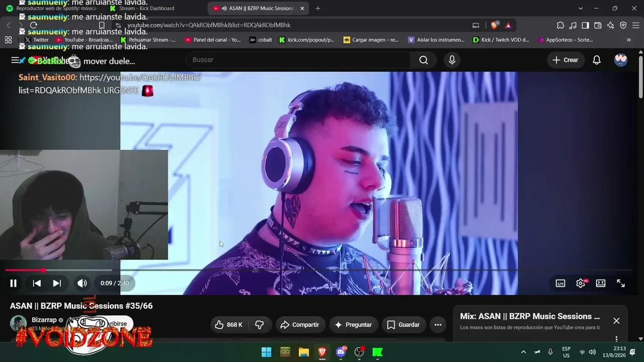This screenshot has height=362, width=644.
Task: Close the Mix playlist panel
Action: tap(616, 321)
